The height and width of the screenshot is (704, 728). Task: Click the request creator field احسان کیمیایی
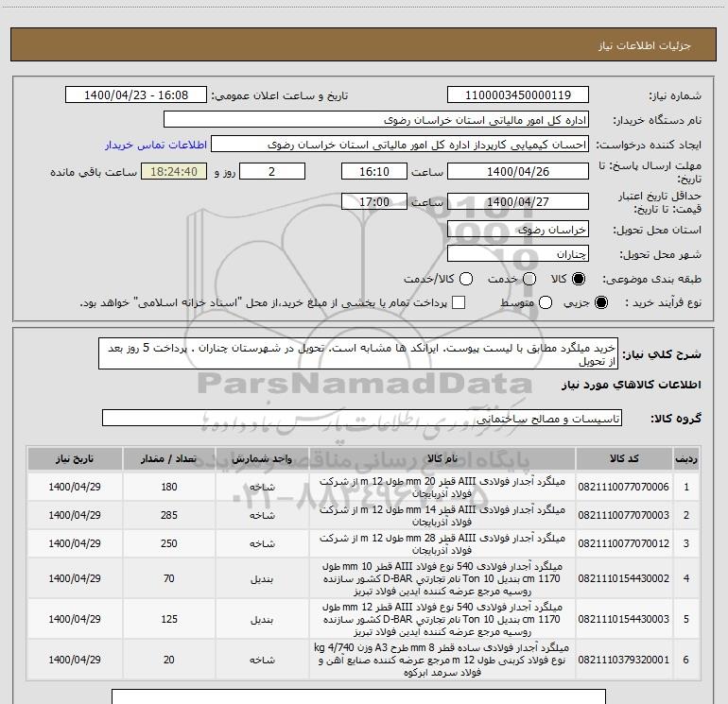point(400,145)
